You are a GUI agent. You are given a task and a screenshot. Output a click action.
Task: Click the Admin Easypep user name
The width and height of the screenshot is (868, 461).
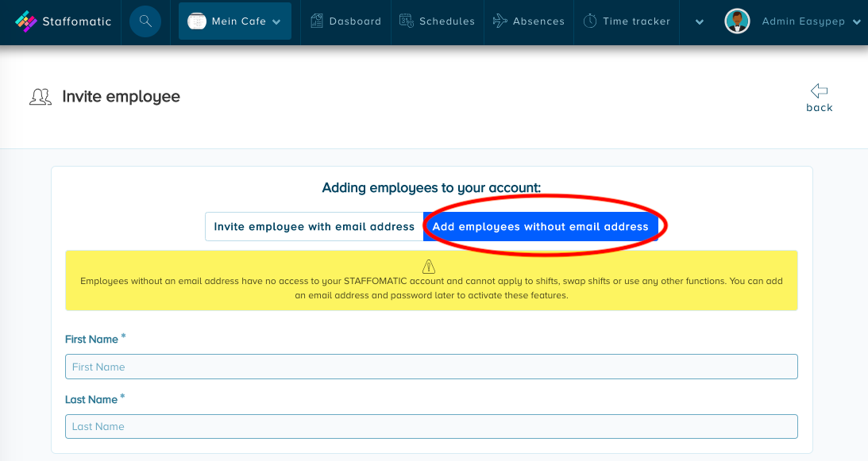click(803, 21)
